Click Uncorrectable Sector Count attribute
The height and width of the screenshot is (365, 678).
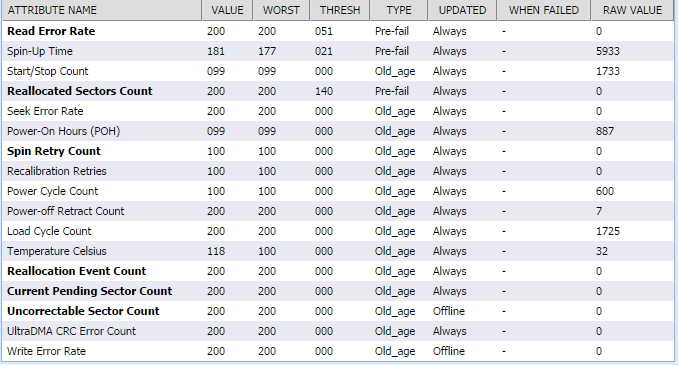[83, 311]
